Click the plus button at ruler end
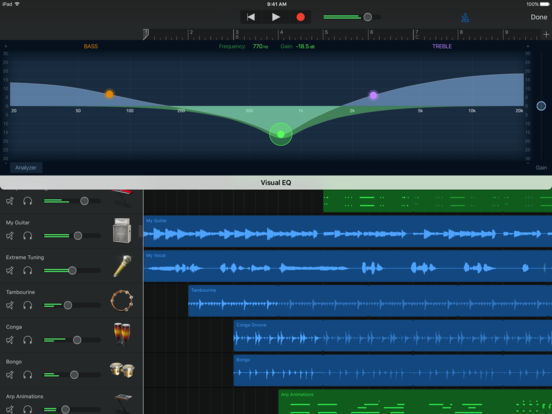 [546, 34]
